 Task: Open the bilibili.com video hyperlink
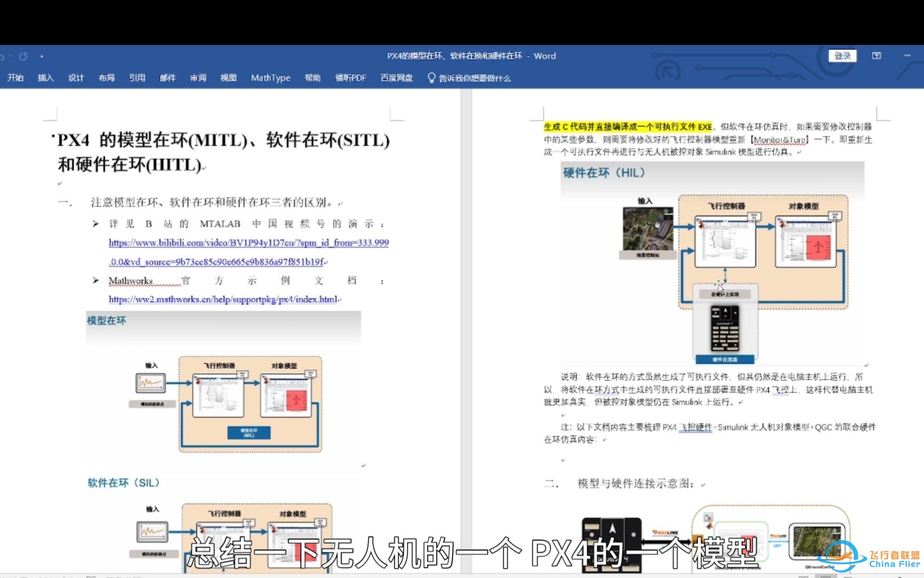click(249, 252)
